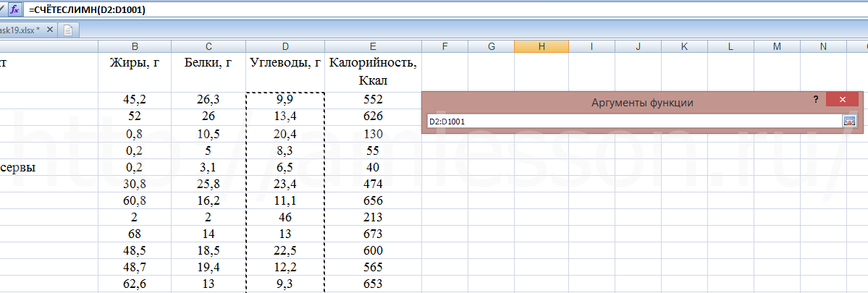Image resolution: width=868 pixels, height=293 pixels.
Task: Click cell with value 474
Action: coord(373,184)
